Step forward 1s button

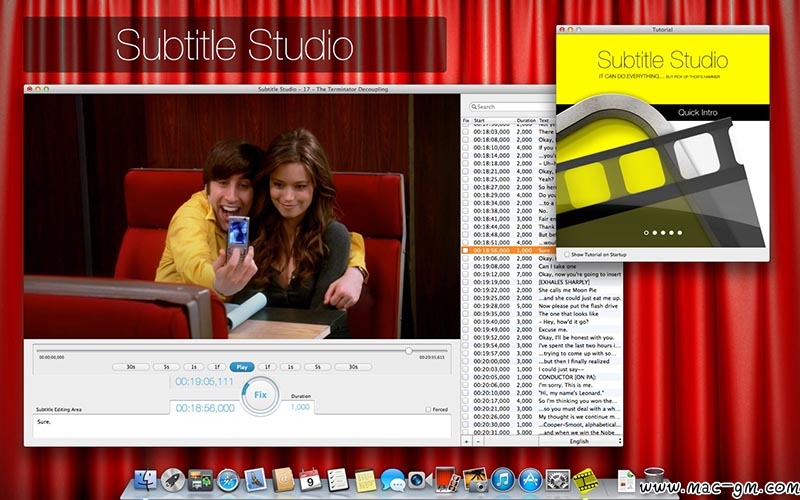[290, 367]
